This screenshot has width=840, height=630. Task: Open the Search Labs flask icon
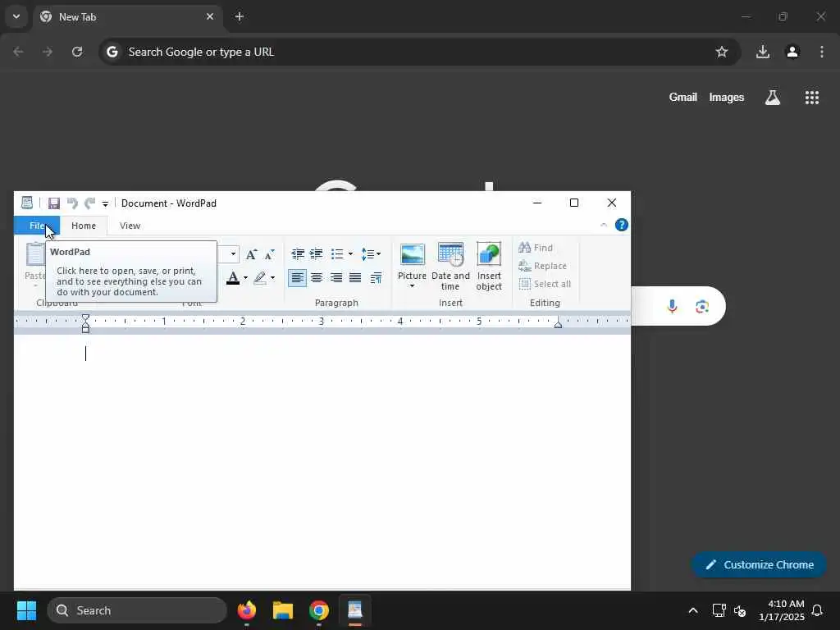[x=773, y=97]
